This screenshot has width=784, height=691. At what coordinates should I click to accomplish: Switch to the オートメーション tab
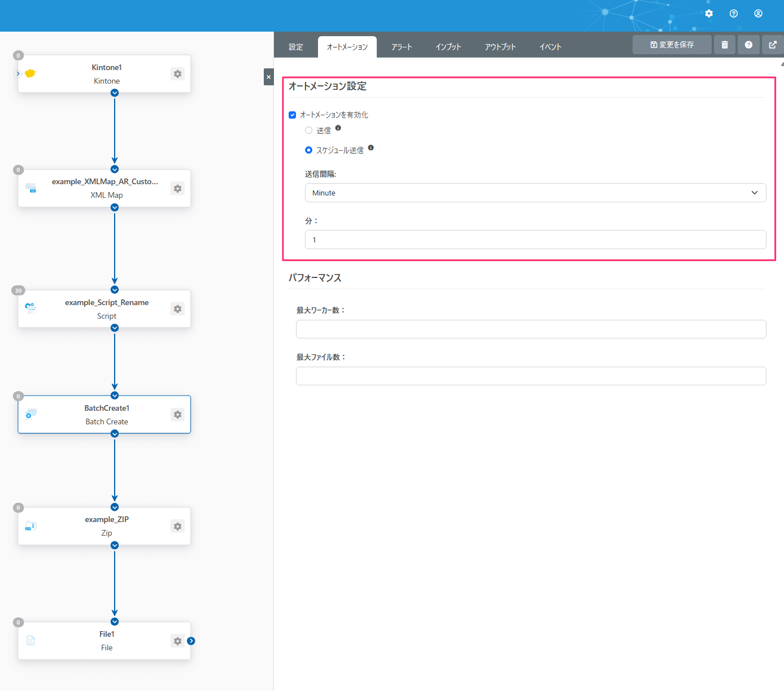[x=347, y=47]
